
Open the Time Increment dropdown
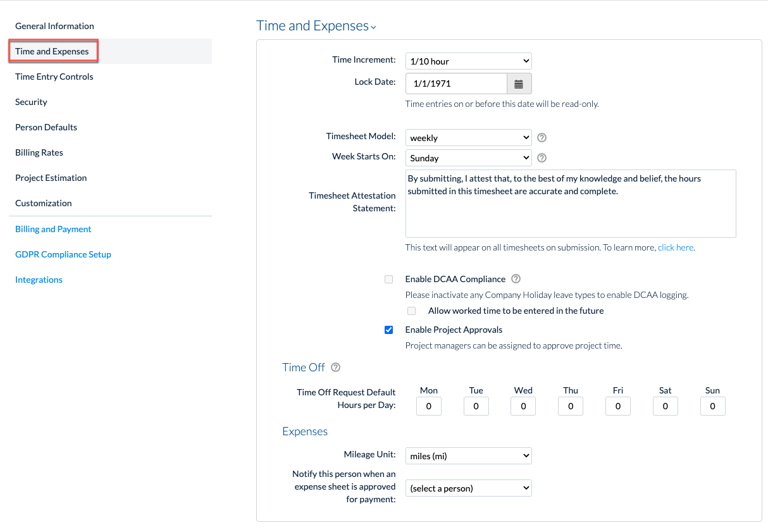(x=469, y=61)
